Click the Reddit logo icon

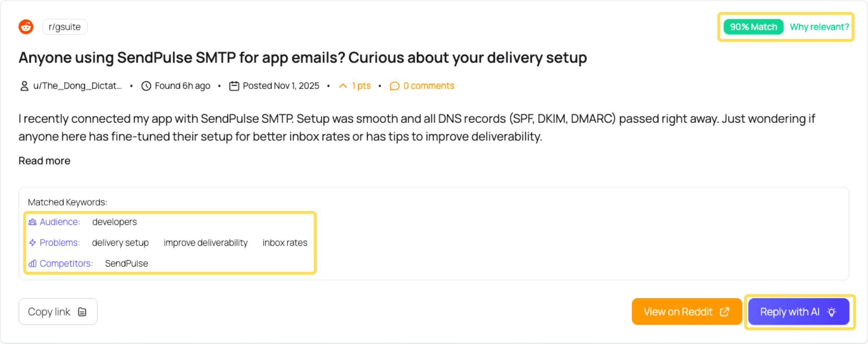26,26
